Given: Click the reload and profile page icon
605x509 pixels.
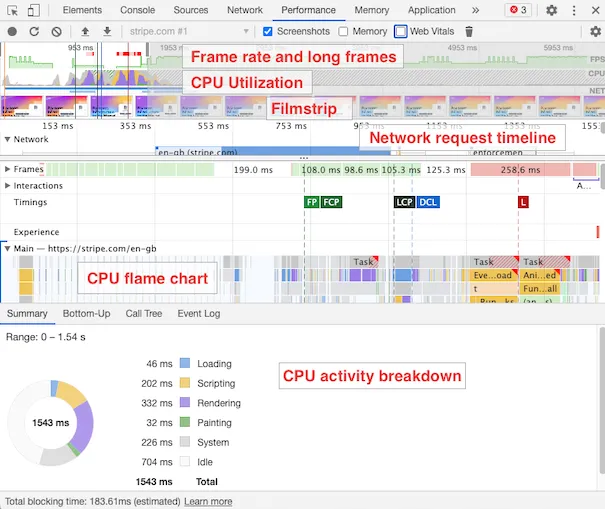Looking at the screenshot, I should pos(34,31).
